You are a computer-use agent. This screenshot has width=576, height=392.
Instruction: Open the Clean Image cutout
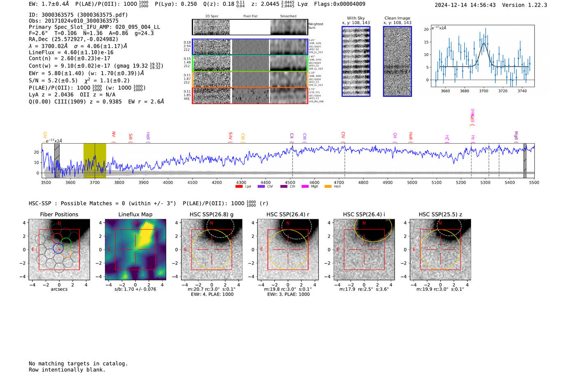coord(397,61)
